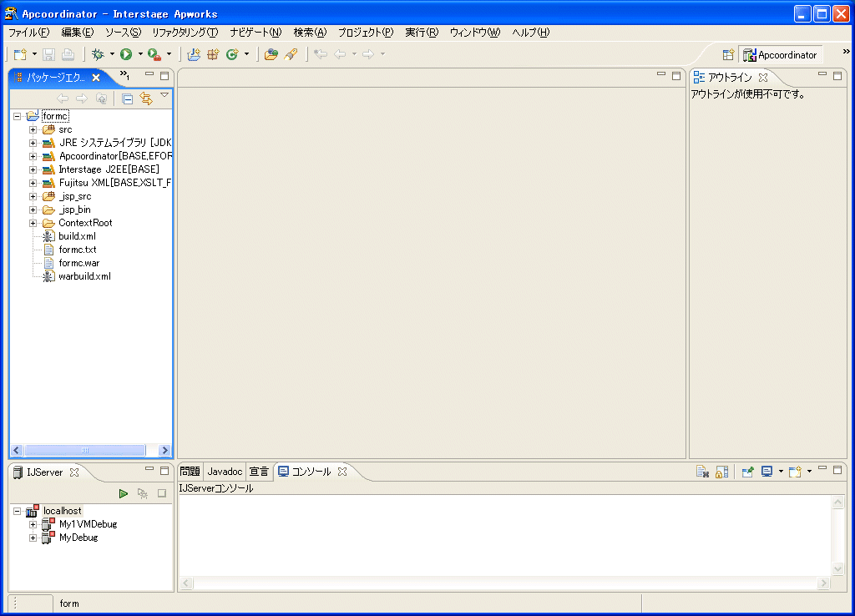855x616 pixels.
Task: Open the dropdown arrow next to New
Action: pos(34,54)
